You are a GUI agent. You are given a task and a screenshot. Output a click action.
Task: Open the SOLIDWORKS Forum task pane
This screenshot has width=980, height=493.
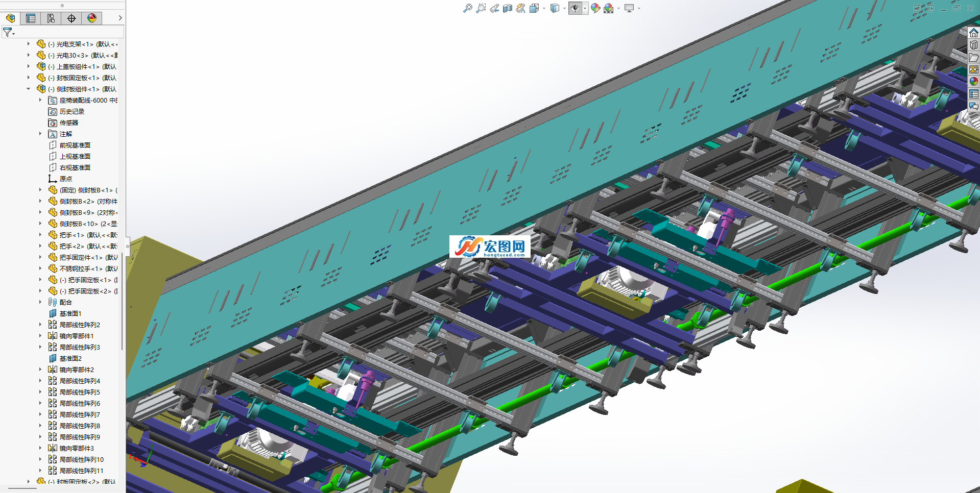974,106
